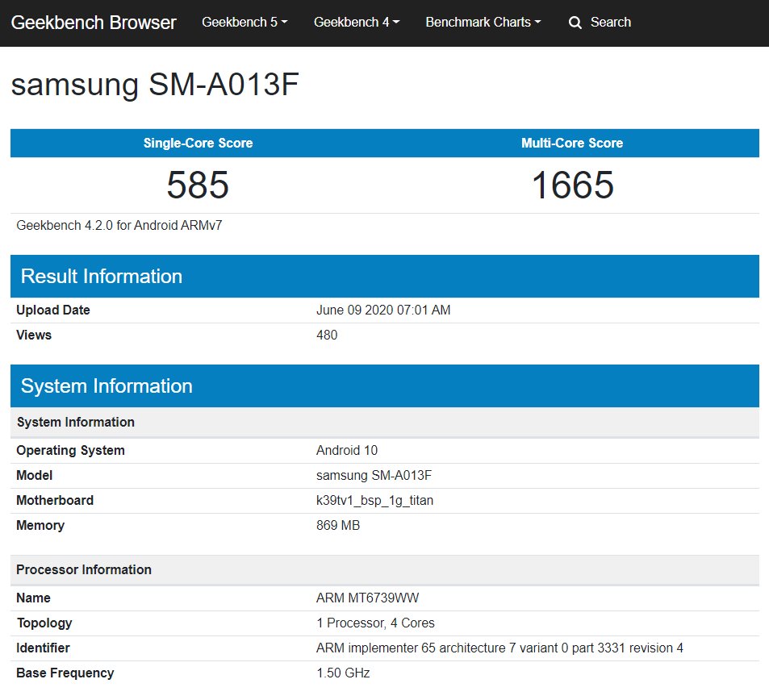
Task: Click the Memory label
Action: click(x=40, y=526)
